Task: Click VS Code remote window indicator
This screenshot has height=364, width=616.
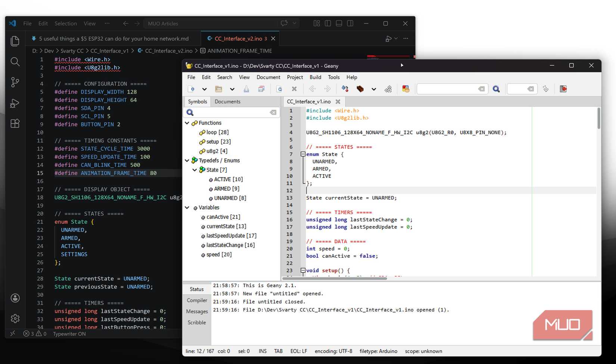Action: click(12, 334)
